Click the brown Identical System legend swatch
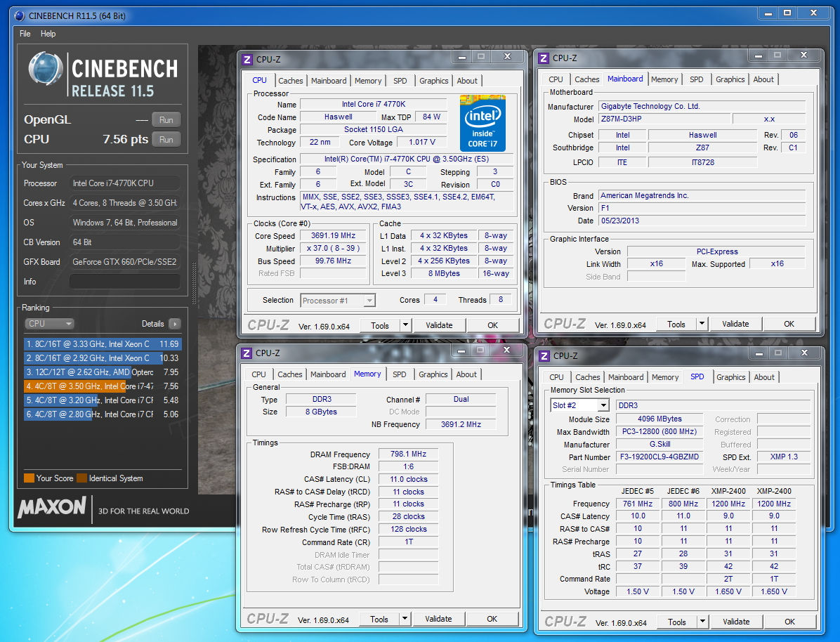The height and width of the screenshot is (642, 840). coord(82,478)
